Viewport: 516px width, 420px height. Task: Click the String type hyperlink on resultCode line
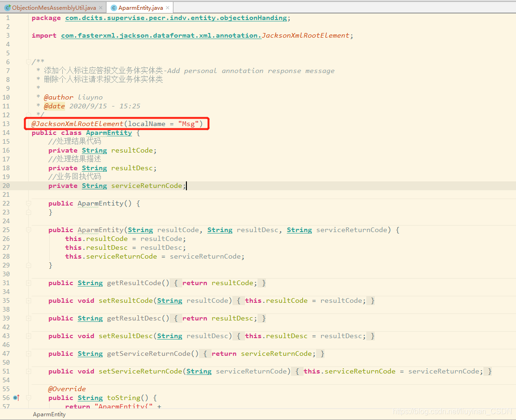point(94,150)
